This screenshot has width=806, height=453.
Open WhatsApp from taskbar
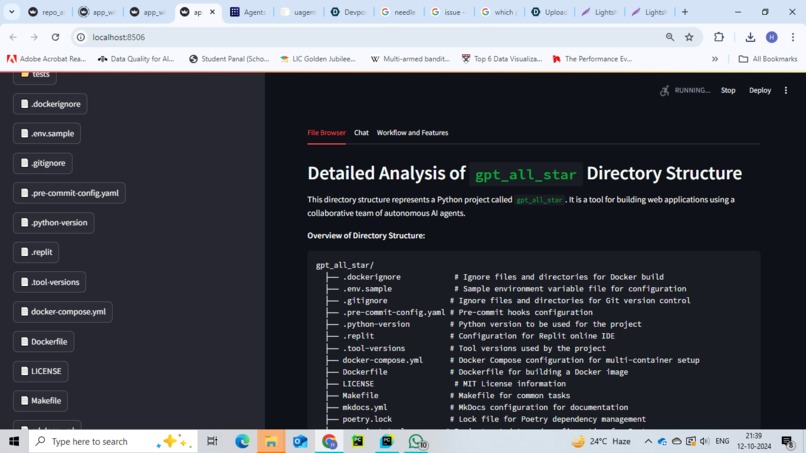(x=417, y=441)
